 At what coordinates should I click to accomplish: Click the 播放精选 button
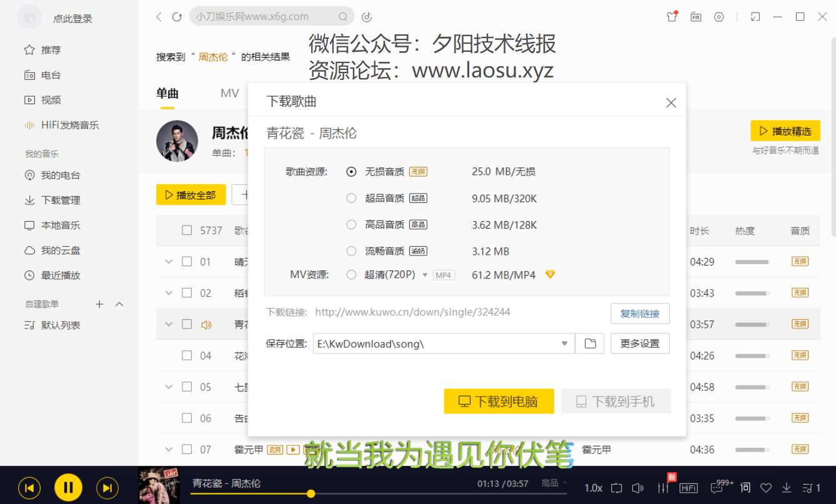click(x=785, y=131)
